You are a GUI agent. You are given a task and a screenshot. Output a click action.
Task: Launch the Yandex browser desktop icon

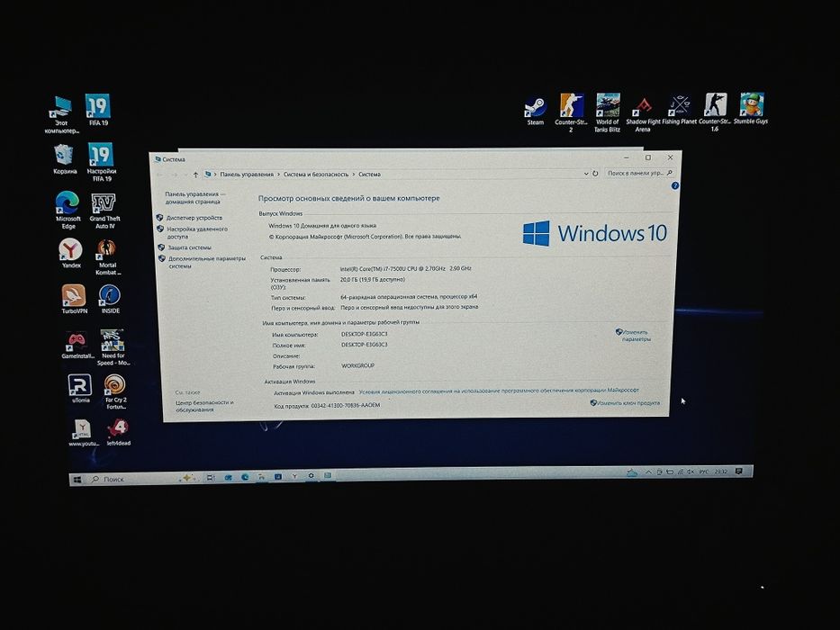click(71, 254)
